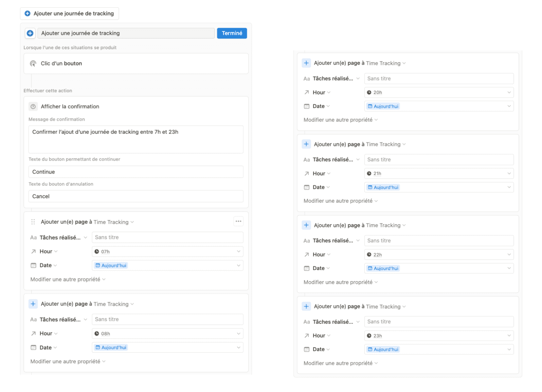The image size is (542, 392).
Task: Open the three-dot menu on the 07h action block
Action: coord(239,222)
